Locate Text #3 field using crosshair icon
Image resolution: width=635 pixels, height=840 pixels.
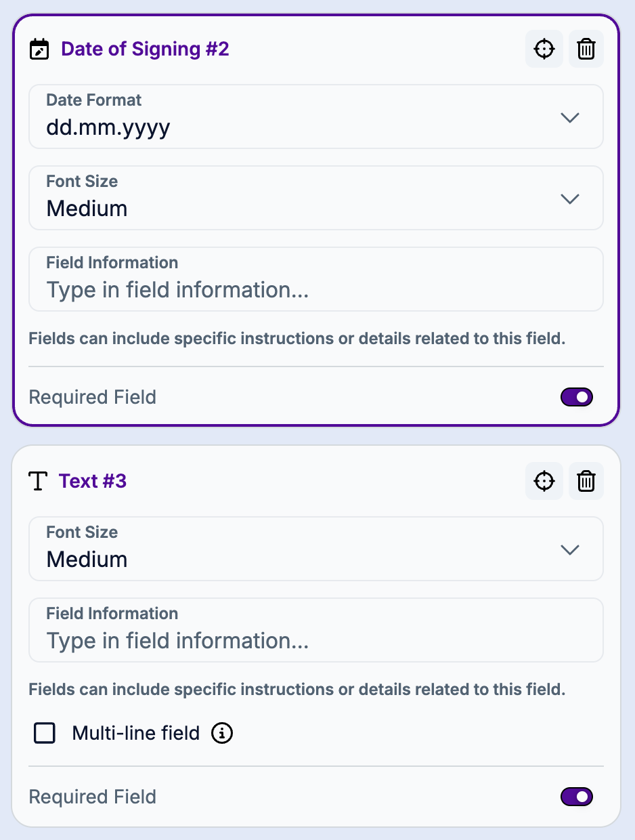point(544,481)
